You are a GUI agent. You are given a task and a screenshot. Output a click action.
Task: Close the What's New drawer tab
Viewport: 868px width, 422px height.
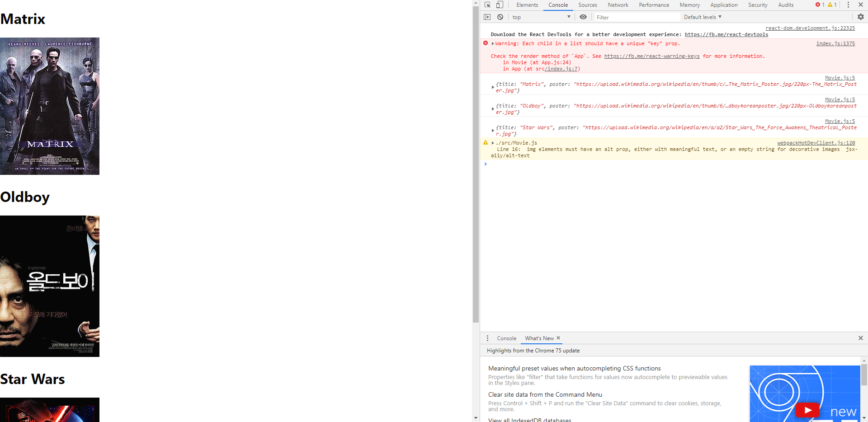pos(558,338)
